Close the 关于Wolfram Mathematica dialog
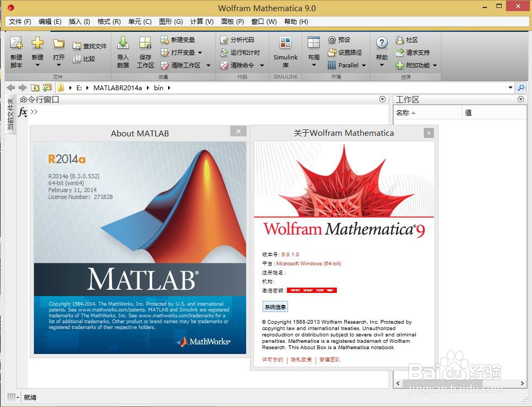 429,133
